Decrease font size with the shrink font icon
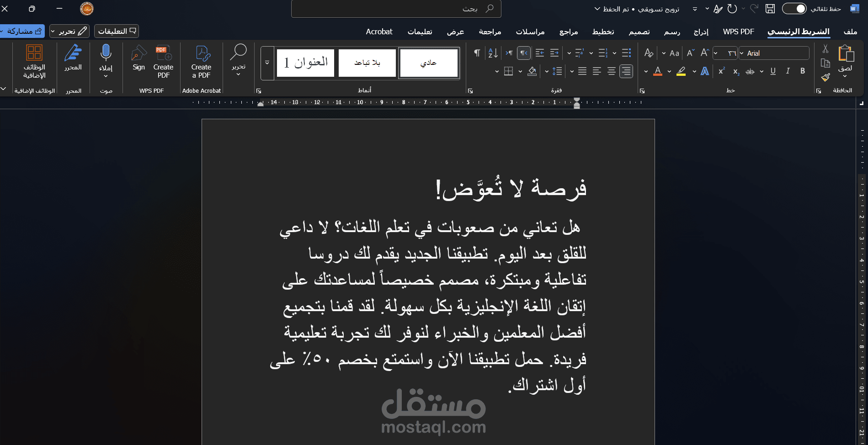 coord(691,53)
